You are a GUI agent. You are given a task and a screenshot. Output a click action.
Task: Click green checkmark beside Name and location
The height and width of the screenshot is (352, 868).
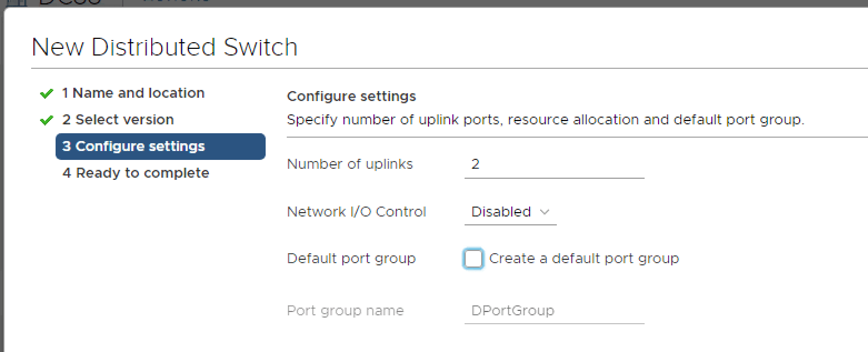coord(47,93)
